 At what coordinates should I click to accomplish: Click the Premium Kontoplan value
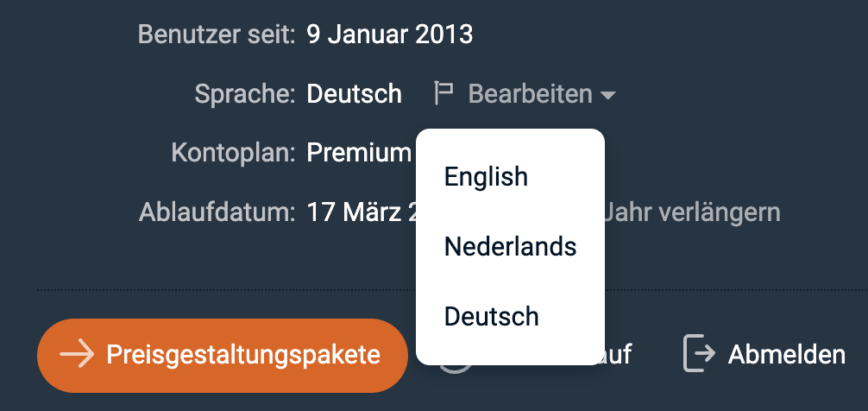[359, 153]
